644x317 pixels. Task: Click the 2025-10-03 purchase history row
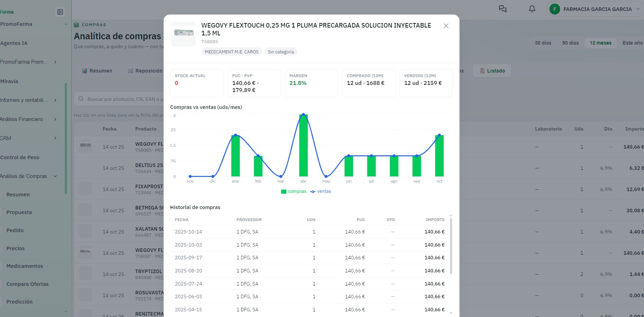(309, 245)
